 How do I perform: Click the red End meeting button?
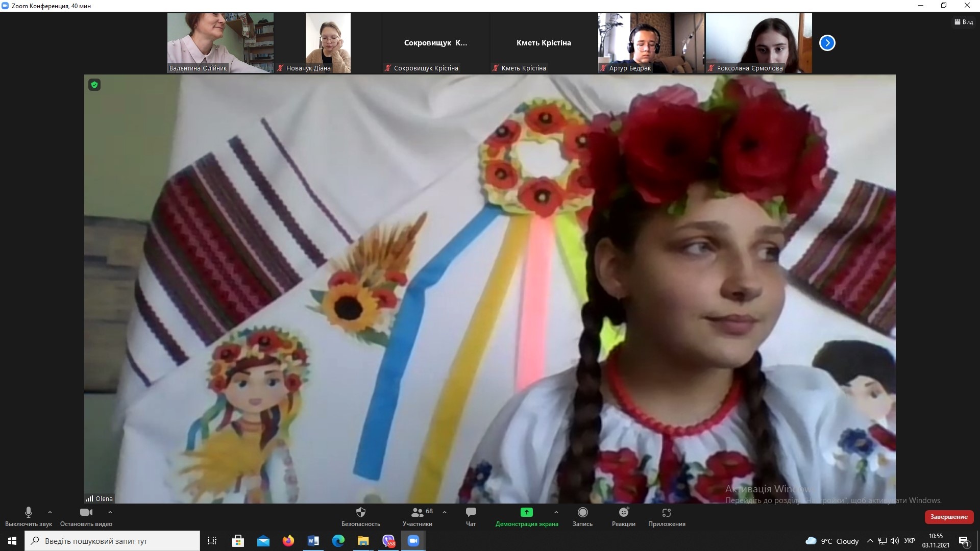coord(948,517)
